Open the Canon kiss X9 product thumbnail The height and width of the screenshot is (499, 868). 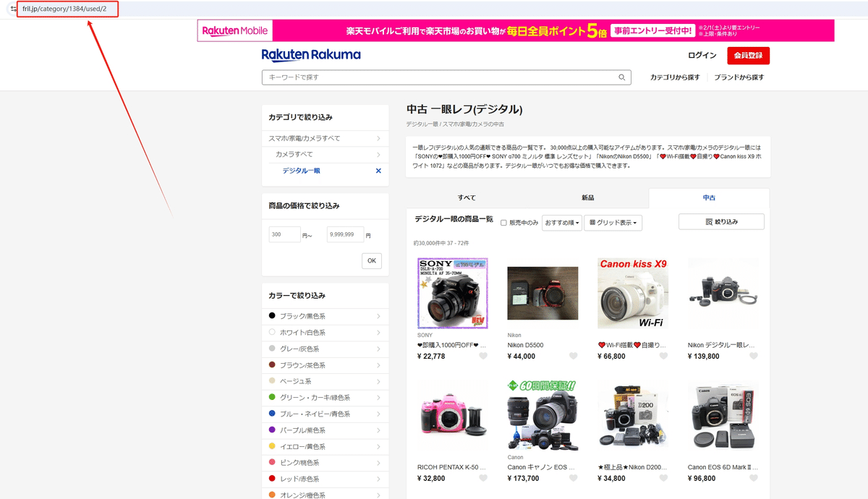click(633, 293)
